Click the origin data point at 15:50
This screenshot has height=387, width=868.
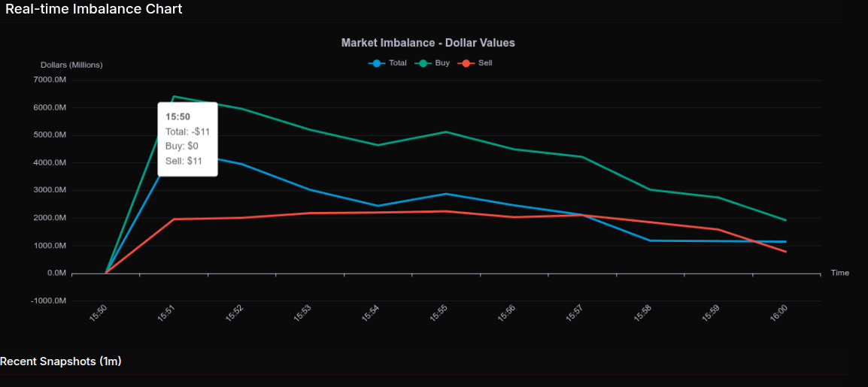coord(105,273)
